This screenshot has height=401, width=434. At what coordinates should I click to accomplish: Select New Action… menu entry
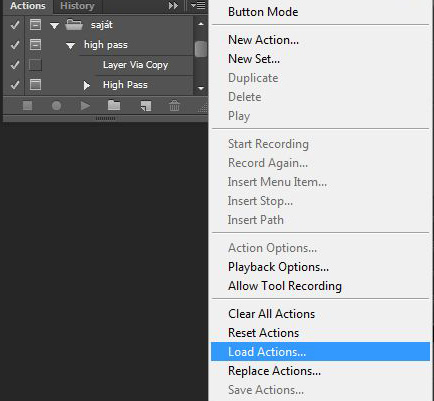[x=263, y=40]
